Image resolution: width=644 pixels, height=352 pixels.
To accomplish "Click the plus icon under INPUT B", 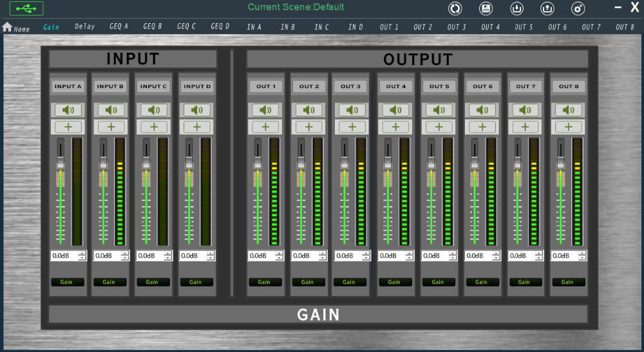I will tap(111, 127).
